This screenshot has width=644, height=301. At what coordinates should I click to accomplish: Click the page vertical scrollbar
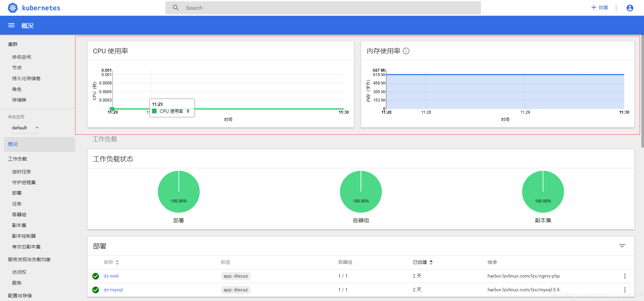coord(642,91)
